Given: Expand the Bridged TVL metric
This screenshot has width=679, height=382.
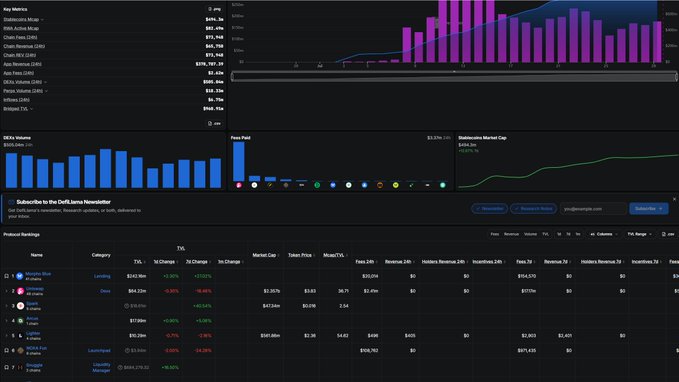Looking at the screenshot, I should [x=32, y=109].
